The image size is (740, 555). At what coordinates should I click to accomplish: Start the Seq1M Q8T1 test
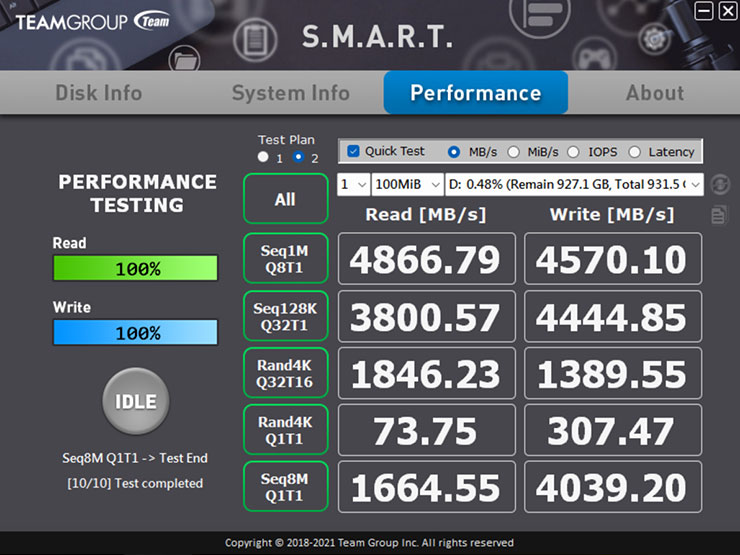click(285, 259)
